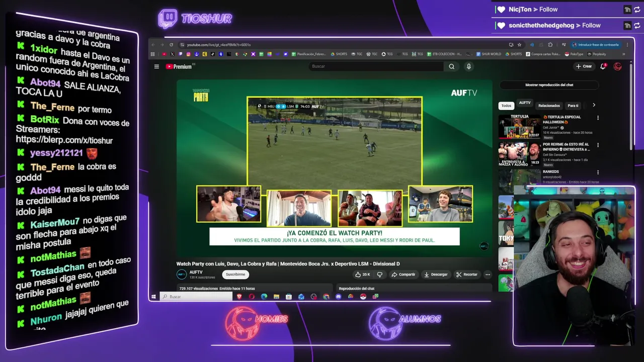Viewport: 644px width, 362px height.
Task: Click the Suscribirme button
Action: [x=235, y=275]
